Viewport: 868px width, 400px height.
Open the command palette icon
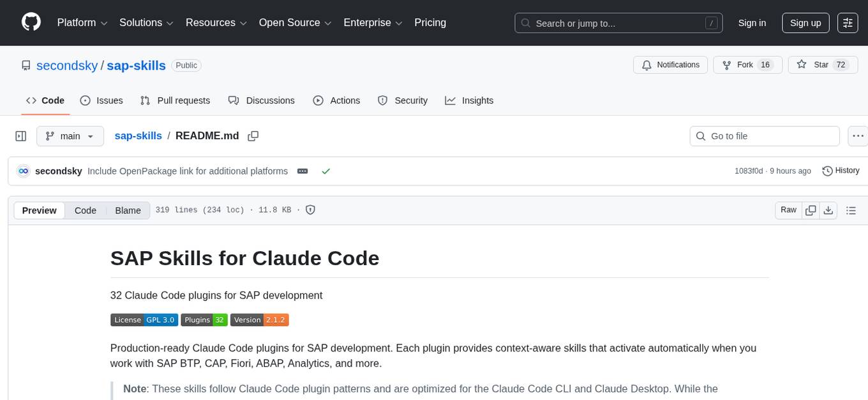848,23
